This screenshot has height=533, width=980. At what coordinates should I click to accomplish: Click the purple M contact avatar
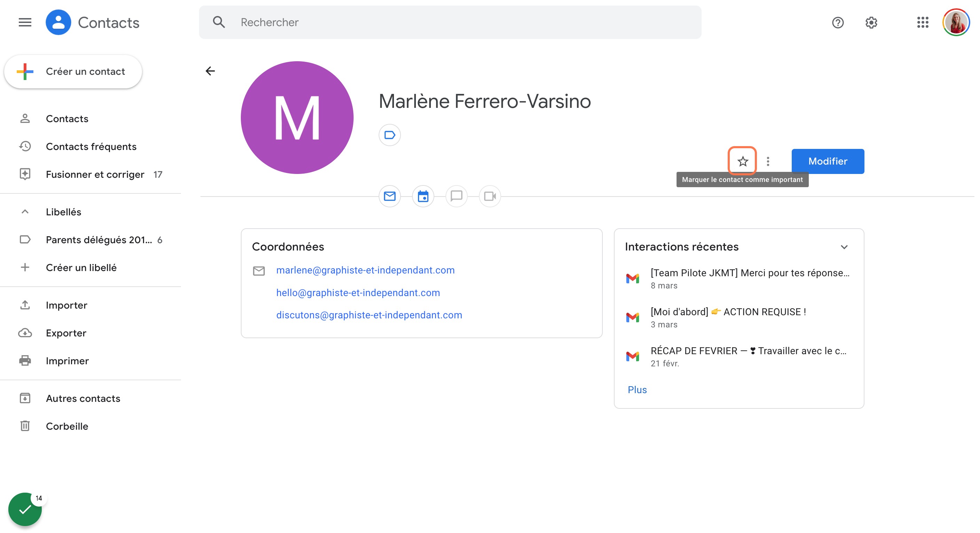pyautogui.click(x=297, y=118)
